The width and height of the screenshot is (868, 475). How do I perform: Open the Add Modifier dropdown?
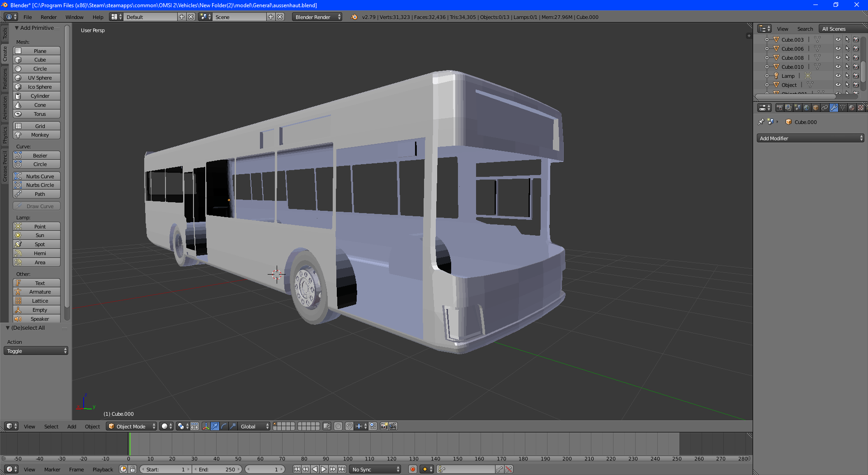pos(810,138)
